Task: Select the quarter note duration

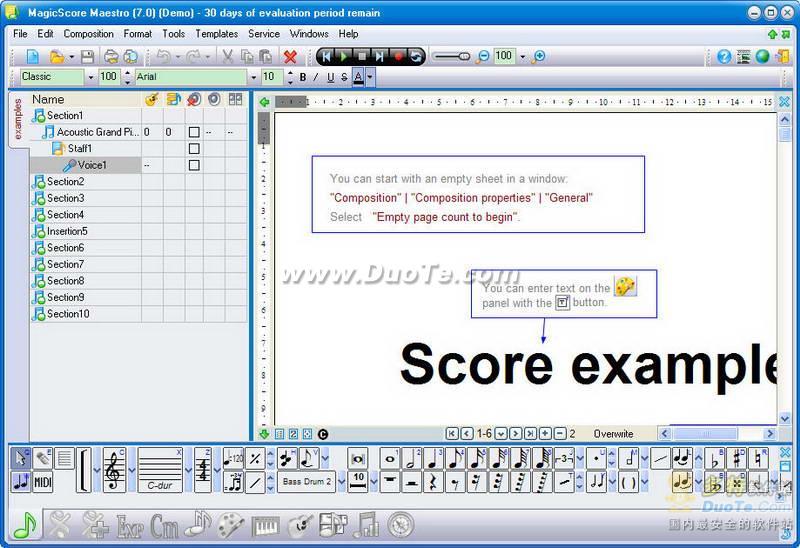Action: point(434,459)
